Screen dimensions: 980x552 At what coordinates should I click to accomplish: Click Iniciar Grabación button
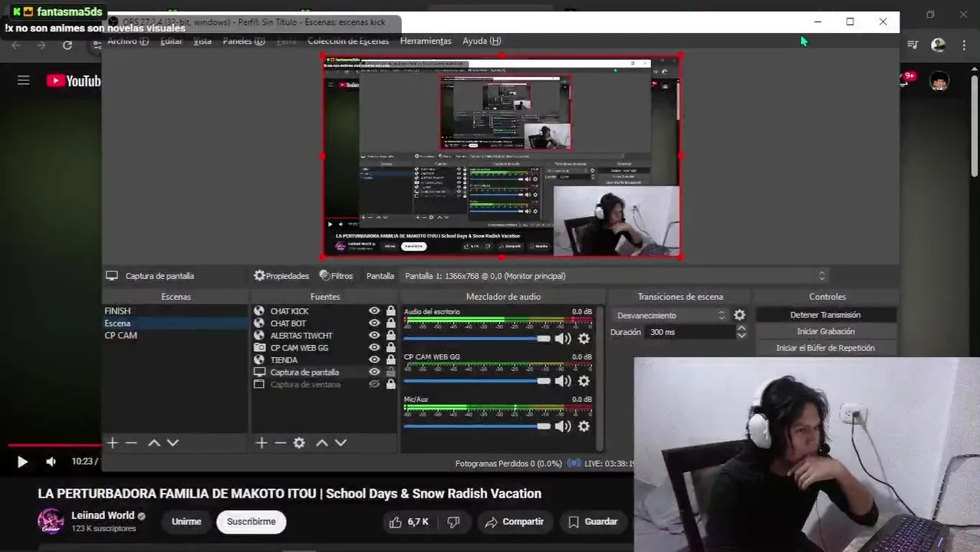[x=826, y=331]
